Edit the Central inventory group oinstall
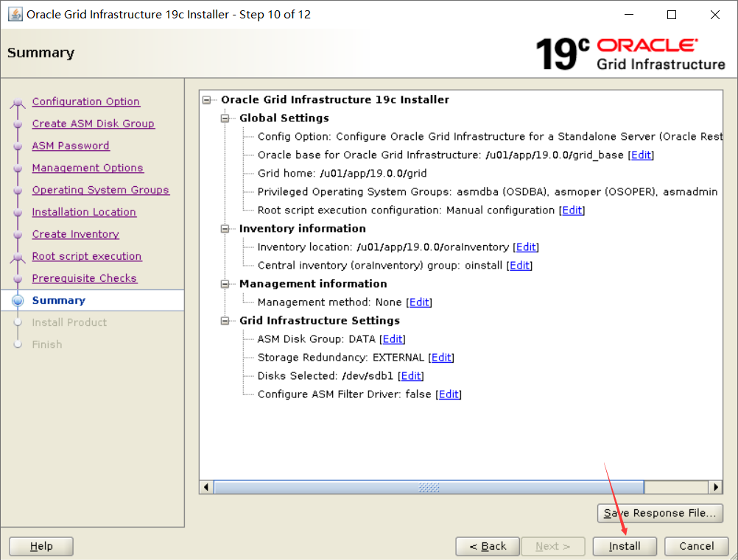 (519, 265)
